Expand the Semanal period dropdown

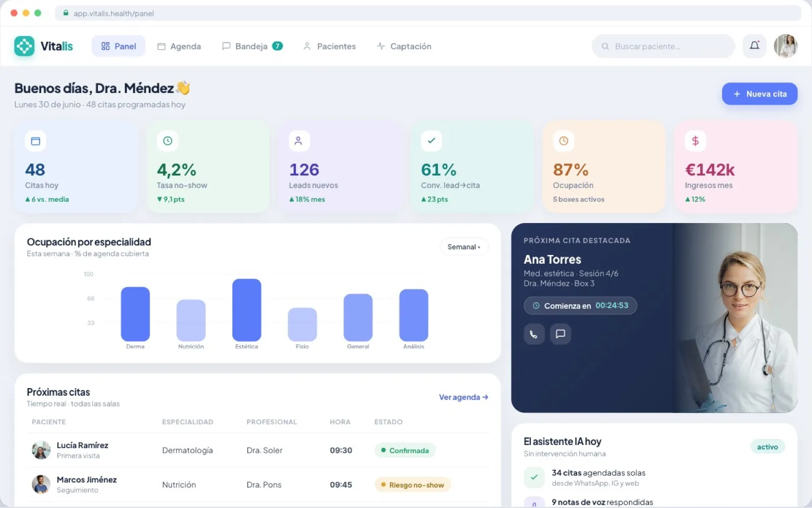click(464, 247)
